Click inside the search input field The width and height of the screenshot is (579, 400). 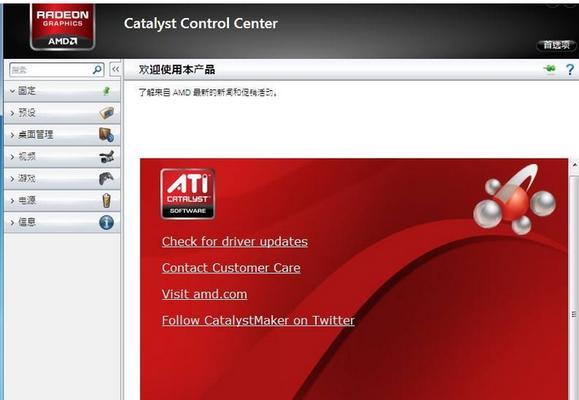pyautogui.click(x=51, y=69)
